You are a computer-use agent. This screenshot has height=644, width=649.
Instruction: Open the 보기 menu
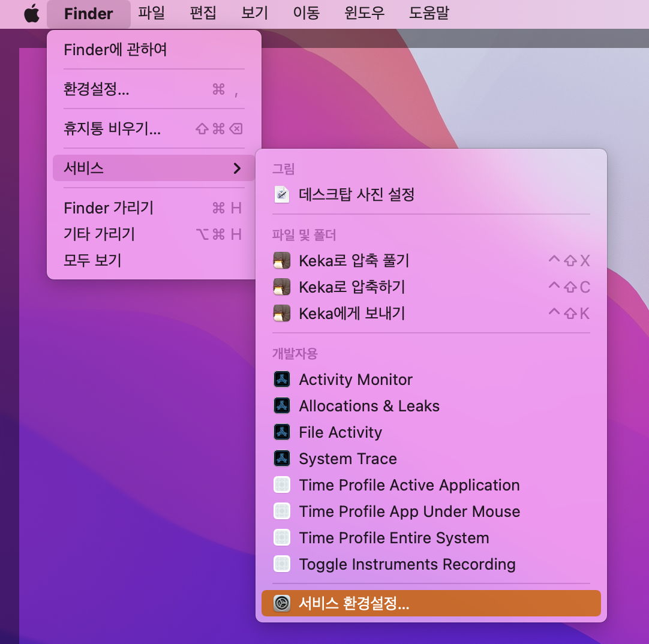(x=254, y=13)
